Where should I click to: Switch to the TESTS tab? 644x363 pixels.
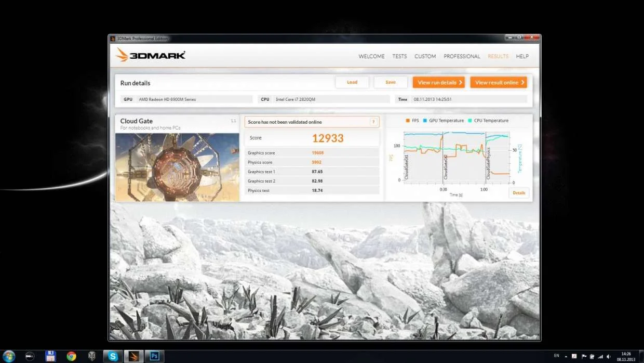click(x=399, y=56)
